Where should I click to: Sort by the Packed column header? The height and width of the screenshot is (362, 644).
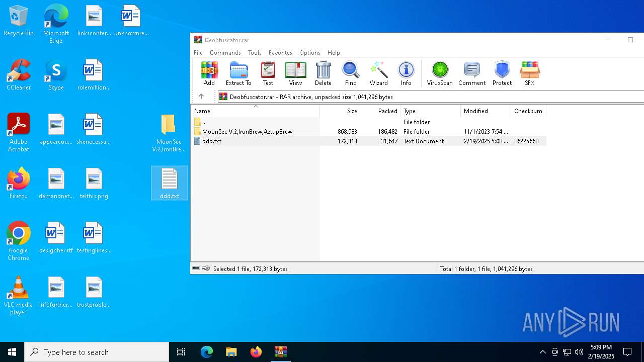380,111
